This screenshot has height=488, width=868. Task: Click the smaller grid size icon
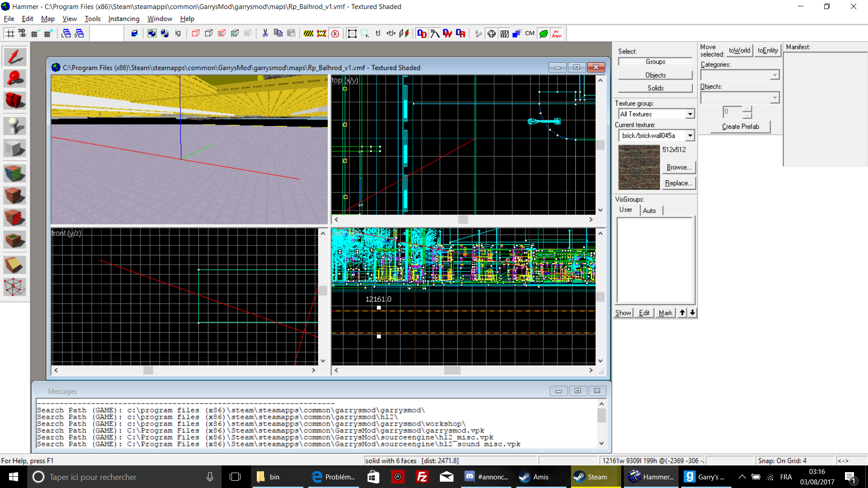tap(35, 33)
